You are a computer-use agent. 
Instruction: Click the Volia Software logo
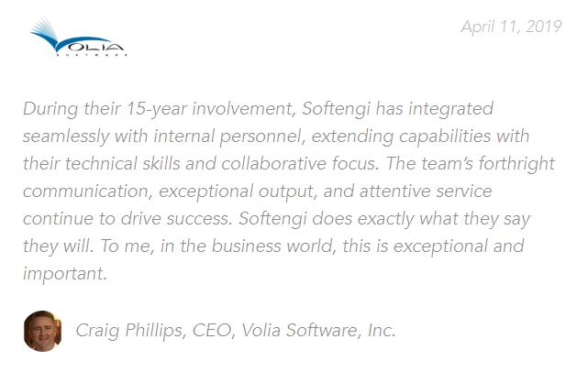point(79,37)
